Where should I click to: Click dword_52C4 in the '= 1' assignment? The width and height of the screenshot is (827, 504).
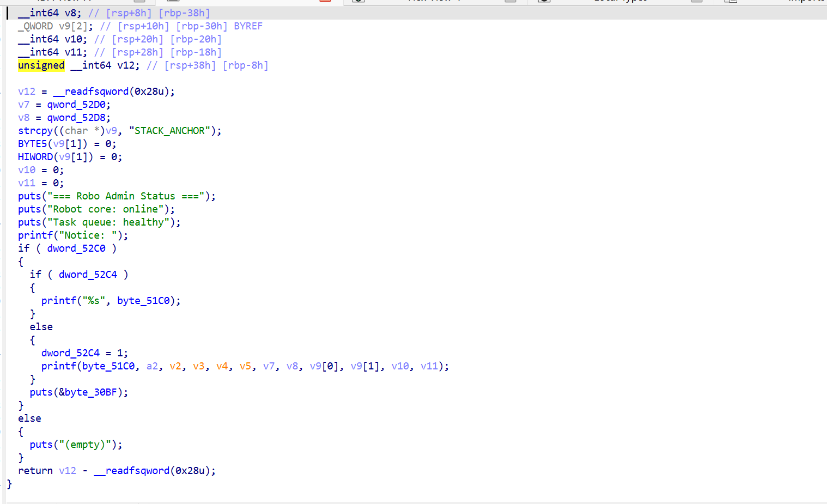pos(70,353)
